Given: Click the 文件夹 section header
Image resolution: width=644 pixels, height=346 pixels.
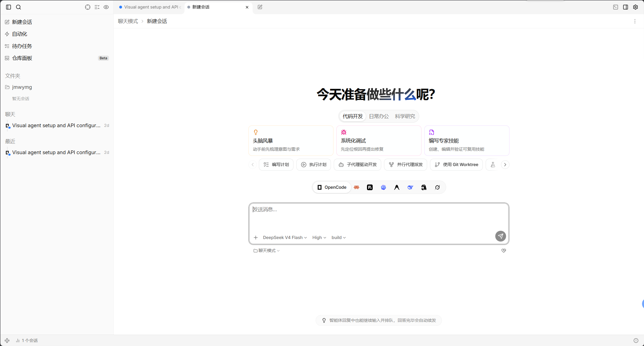Looking at the screenshot, I should point(13,76).
